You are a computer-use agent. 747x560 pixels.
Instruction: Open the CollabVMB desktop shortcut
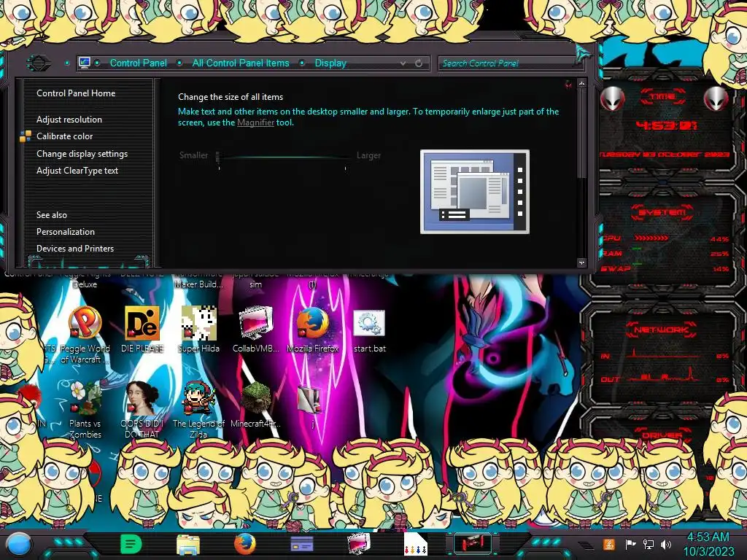point(256,324)
